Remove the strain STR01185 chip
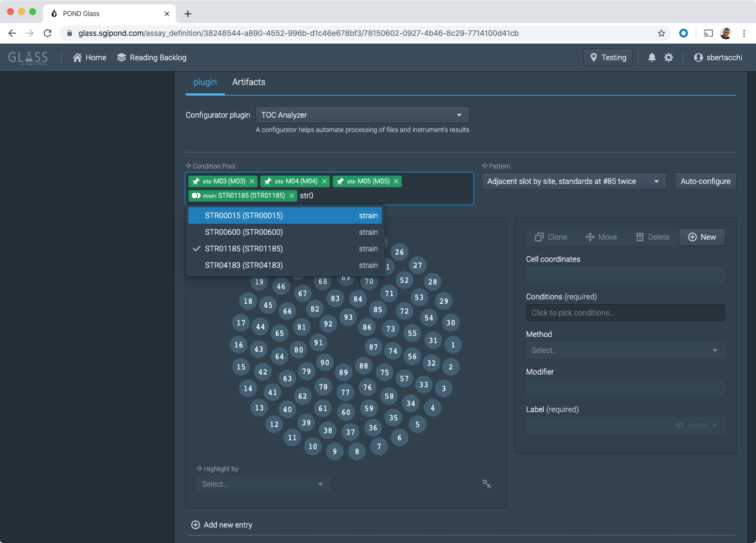This screenshot has height=543, width=756. click(x=291, y=195)
